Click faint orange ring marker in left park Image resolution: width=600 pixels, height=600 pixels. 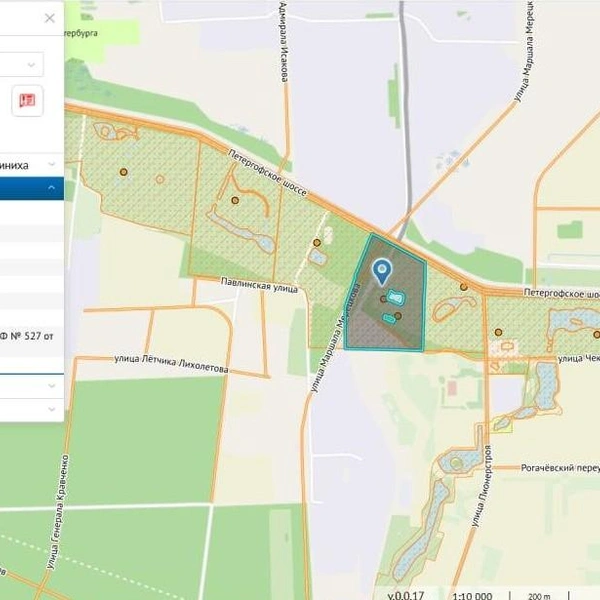click(160, 179)
